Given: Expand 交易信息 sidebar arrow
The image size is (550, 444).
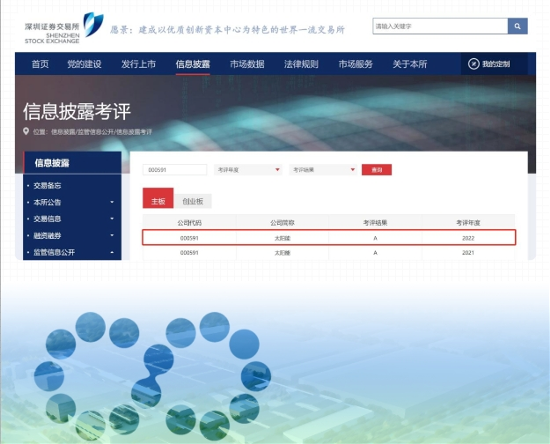Looking at the screenshot, I should click(112, 218).
